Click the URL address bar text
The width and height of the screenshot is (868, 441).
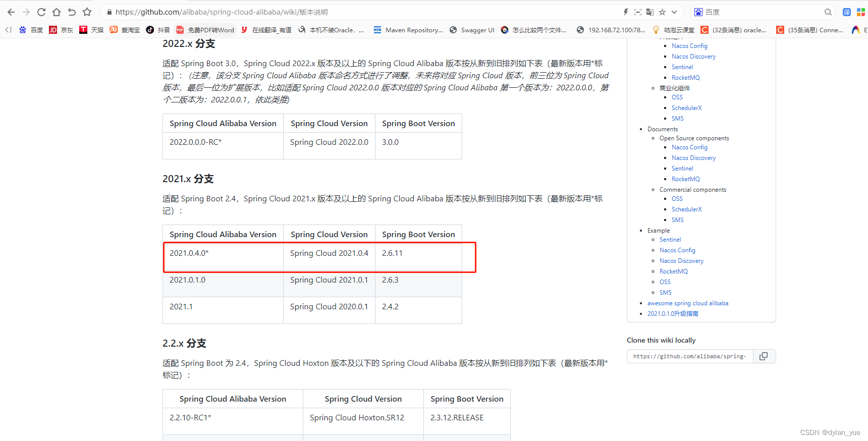tap(222, 12)
